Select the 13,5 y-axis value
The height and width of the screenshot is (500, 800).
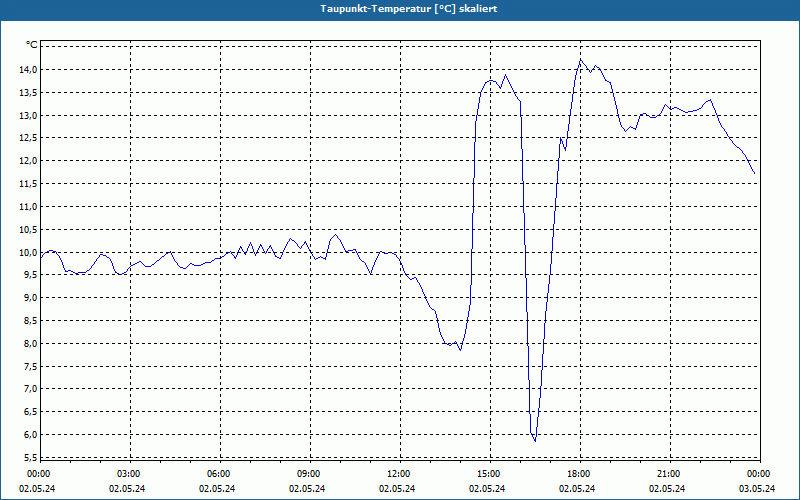pyautogui.click(x=30, y=92)
